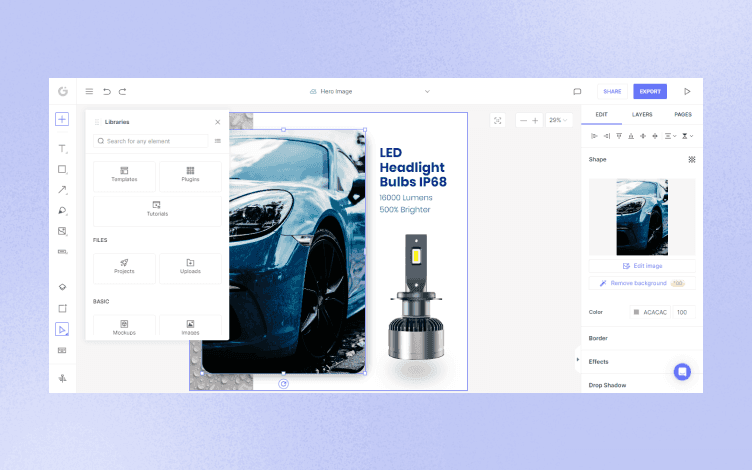Screen dimensions: 752x470
Task: Align selection vertical center
Action: [643, 136]
